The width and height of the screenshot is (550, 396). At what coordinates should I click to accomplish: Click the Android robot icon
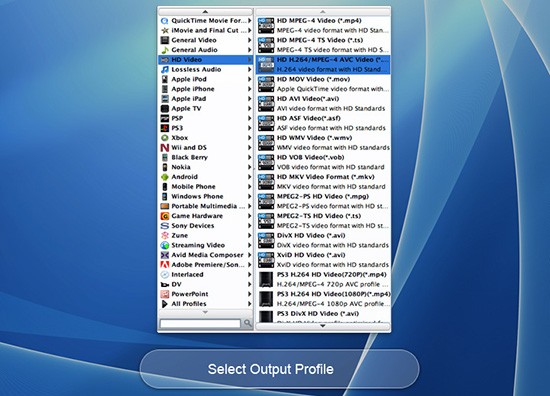(165, 177)
